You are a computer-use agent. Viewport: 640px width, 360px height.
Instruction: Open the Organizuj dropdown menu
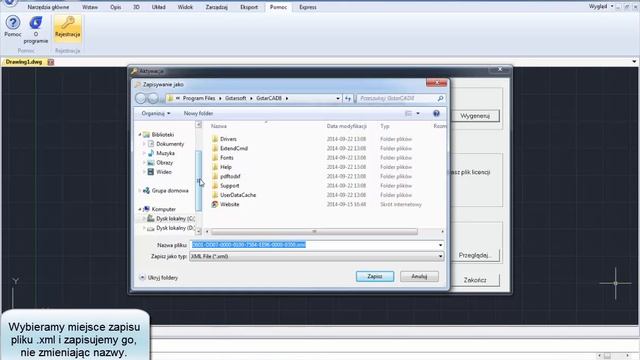click(x=156, y=113)
